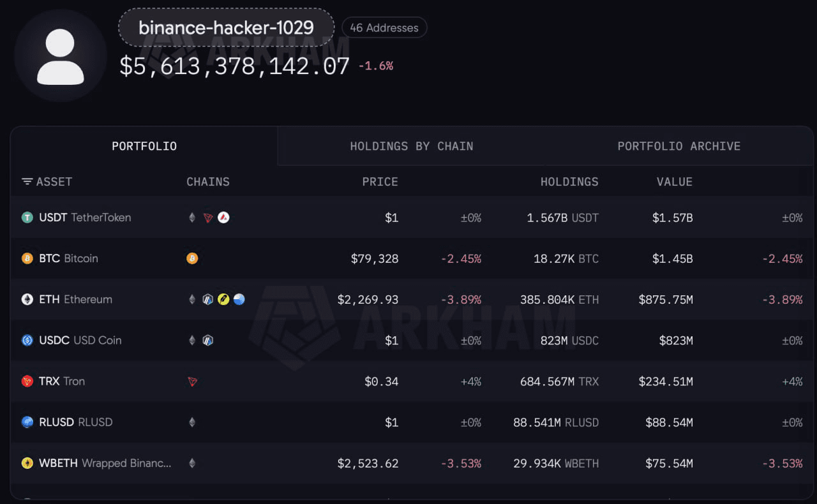The height and width of the screenshot is (504, 817).
Task: Click the WBETH price $2,523.62
Action: [x=368, y=463]
